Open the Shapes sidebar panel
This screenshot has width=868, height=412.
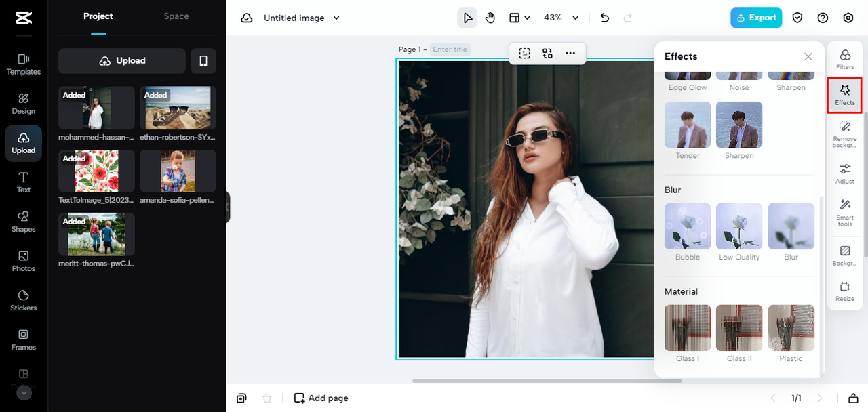(24, 222)
